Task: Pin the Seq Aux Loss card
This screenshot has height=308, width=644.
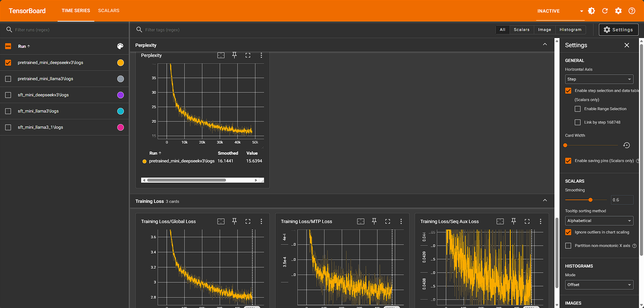Action: click(x=514, y=221)
